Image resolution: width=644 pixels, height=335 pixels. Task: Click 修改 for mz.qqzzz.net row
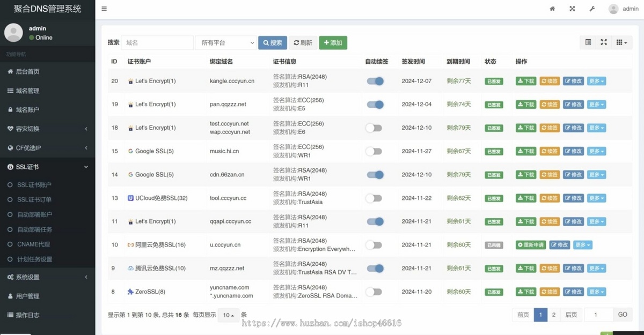tap(573, 269)
